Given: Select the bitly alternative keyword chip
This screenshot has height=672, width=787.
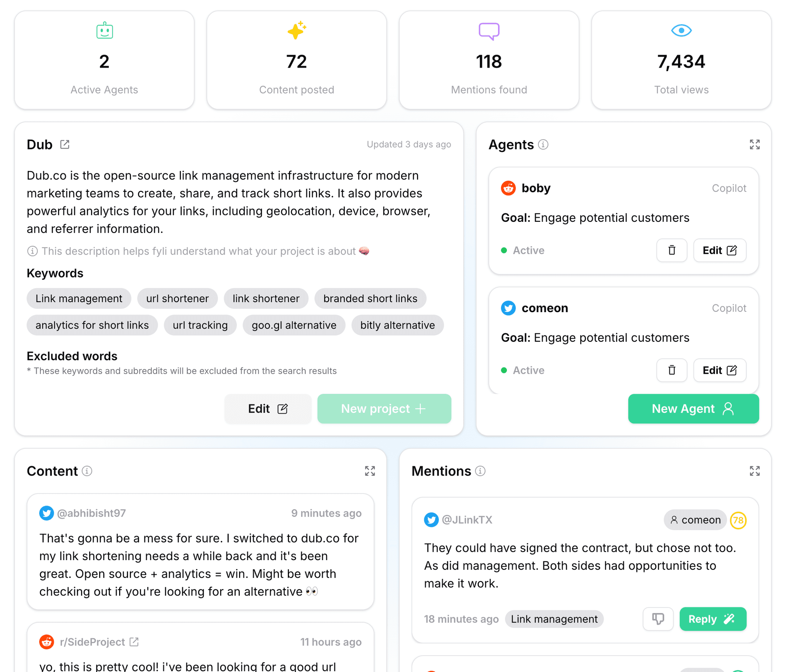Looking at the screenshot, I should (397, 325).
